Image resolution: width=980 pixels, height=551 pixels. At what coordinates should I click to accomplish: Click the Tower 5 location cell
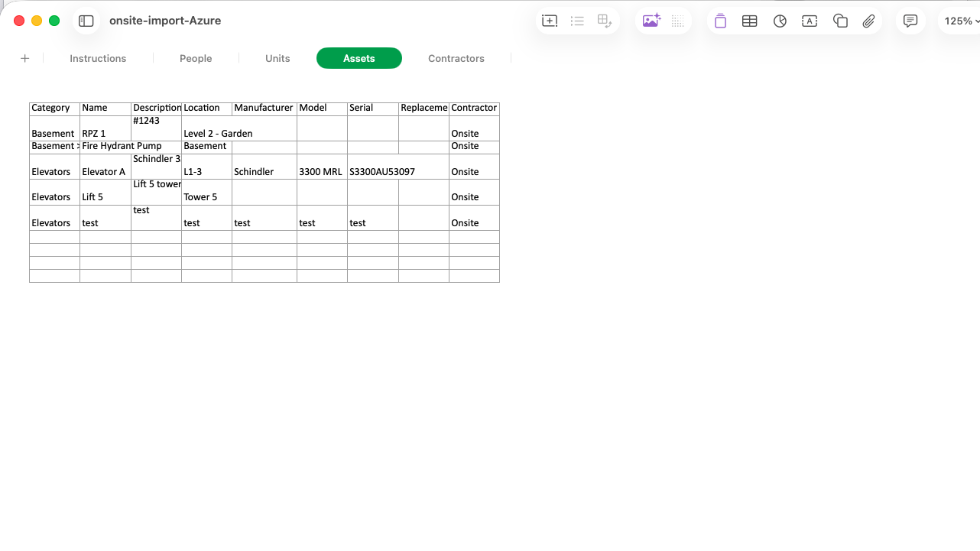206,192
